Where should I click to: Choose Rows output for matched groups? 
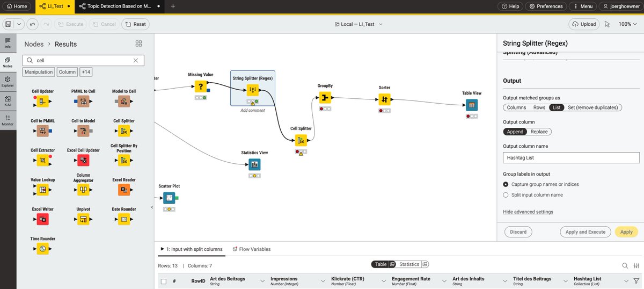pyautogui.click(x=539, y=107)
